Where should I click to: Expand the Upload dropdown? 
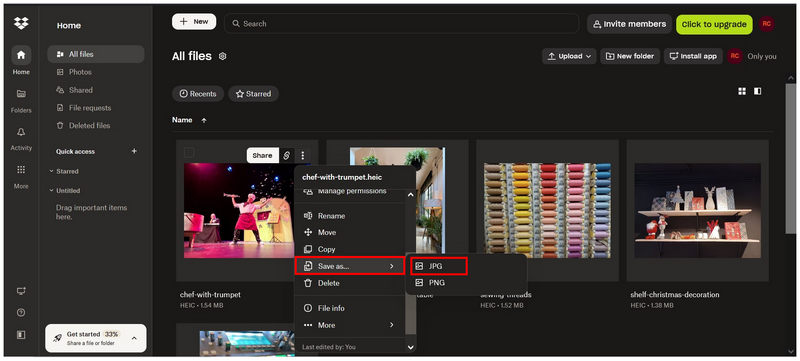tap(569, 56)
